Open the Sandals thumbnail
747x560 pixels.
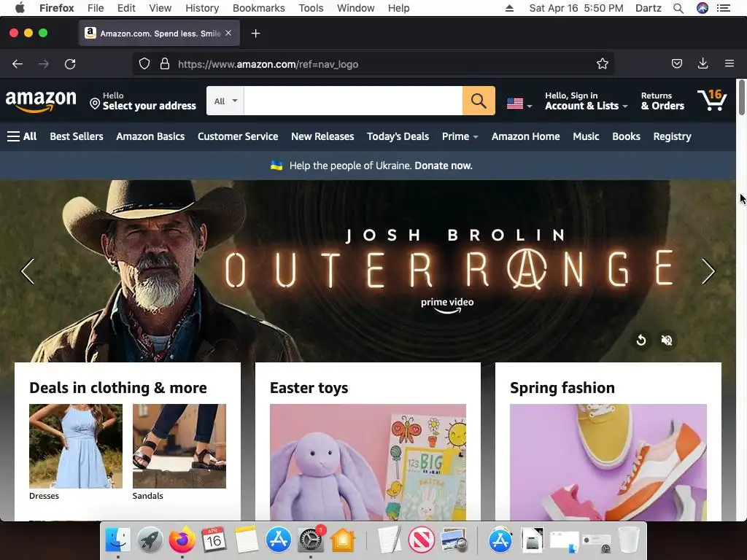pos(179,446)
